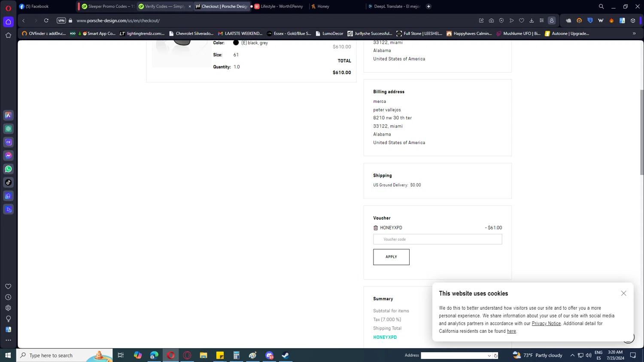Take a snapshot with camera icon
The width and height of the screenshot is (644, 362).
pos(491,21)
